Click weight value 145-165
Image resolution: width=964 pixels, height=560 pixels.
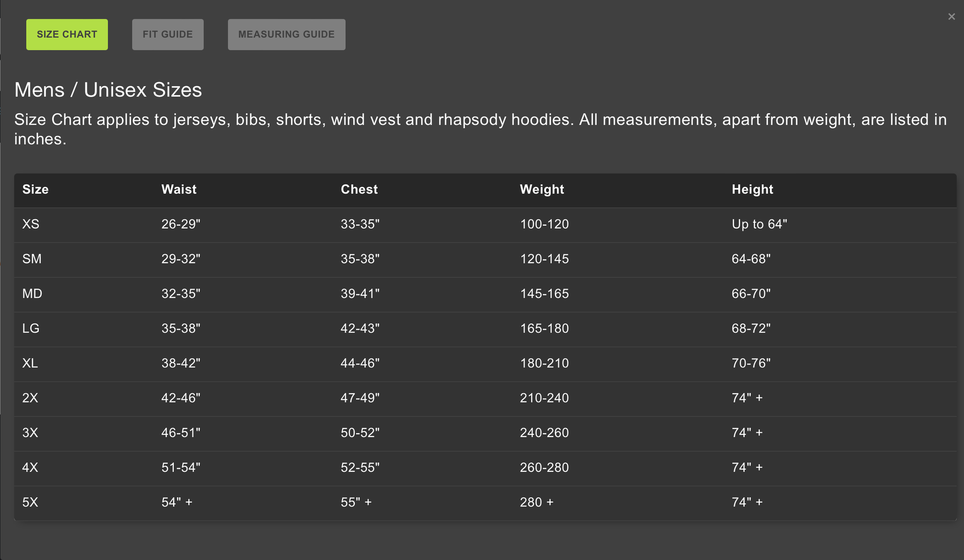(x=544, y=294)
